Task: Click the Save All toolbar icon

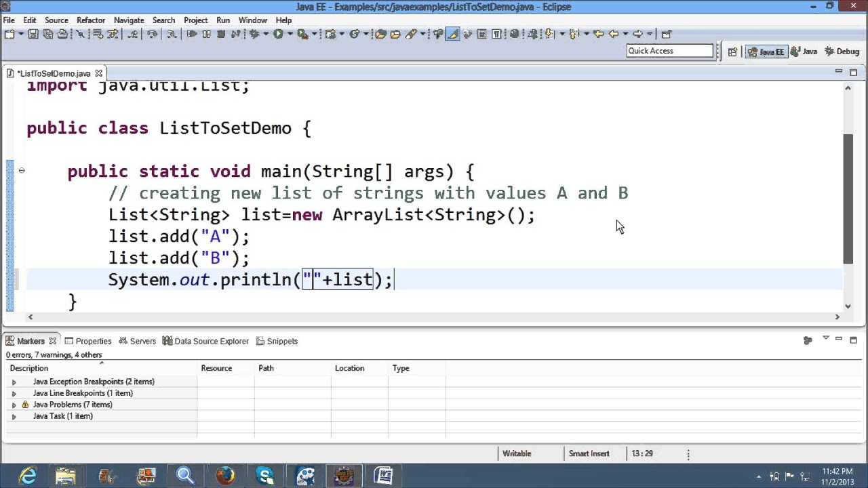Action: [47, 34]
